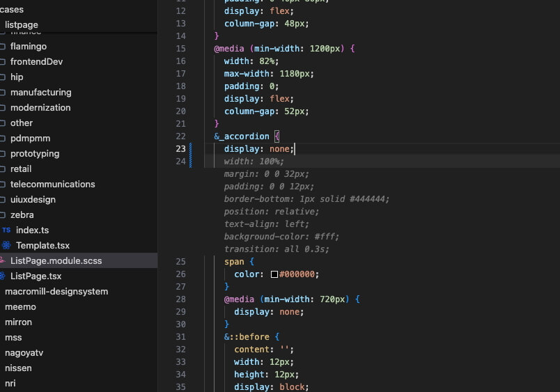The width and height of the screenshot is (560, 392).
Task: Click folder icon beside zebra
Action: 3,215
